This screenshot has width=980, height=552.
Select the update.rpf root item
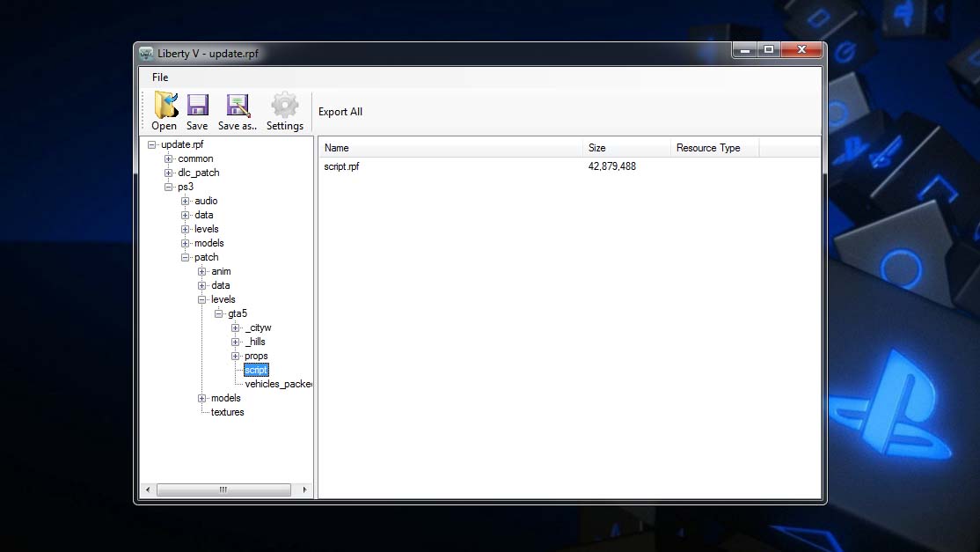182,144
